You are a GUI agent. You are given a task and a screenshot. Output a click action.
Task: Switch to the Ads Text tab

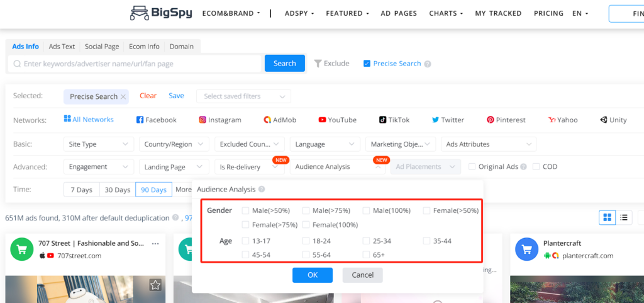coord(62,47)
